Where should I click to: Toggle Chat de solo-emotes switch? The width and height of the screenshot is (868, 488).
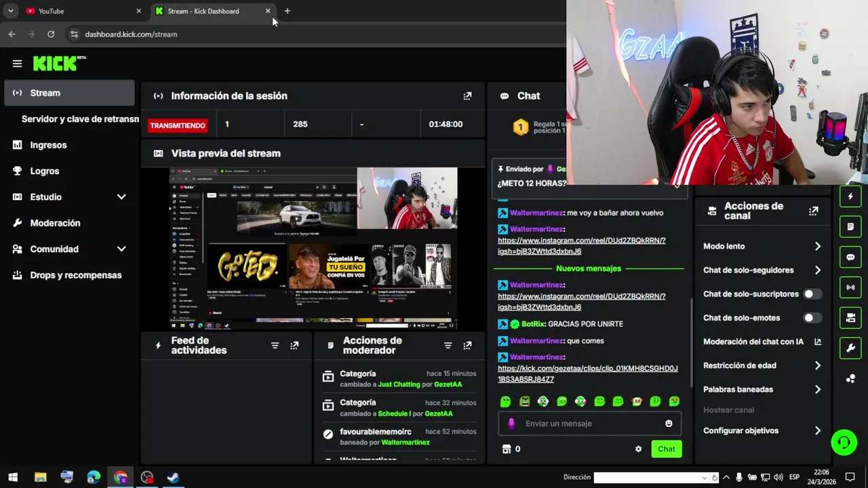(x=812, y=318)
